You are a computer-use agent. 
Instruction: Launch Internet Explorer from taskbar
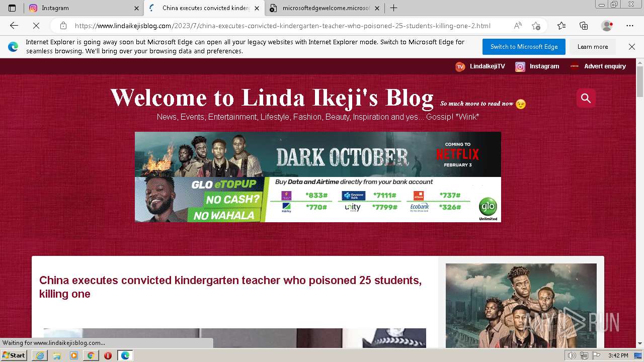(40, 355)
